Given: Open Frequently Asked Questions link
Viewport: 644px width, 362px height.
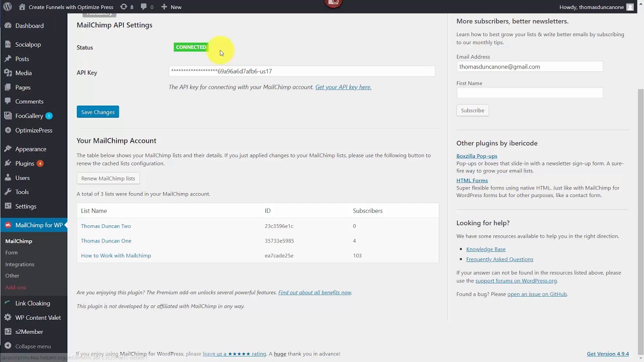Looking at the screenshot, I should (500, 259).
